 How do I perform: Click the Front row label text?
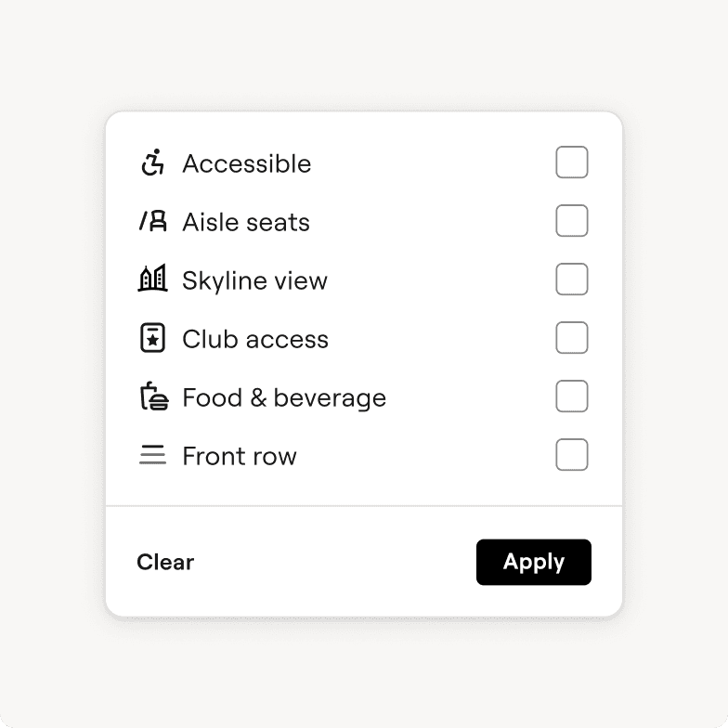[239, 456]
